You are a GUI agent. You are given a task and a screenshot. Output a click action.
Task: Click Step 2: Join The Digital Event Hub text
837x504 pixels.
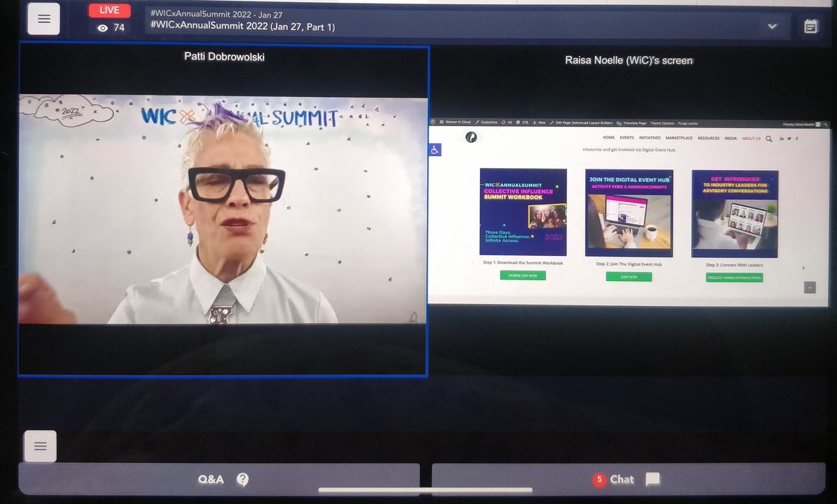click(x=629, y=264)
